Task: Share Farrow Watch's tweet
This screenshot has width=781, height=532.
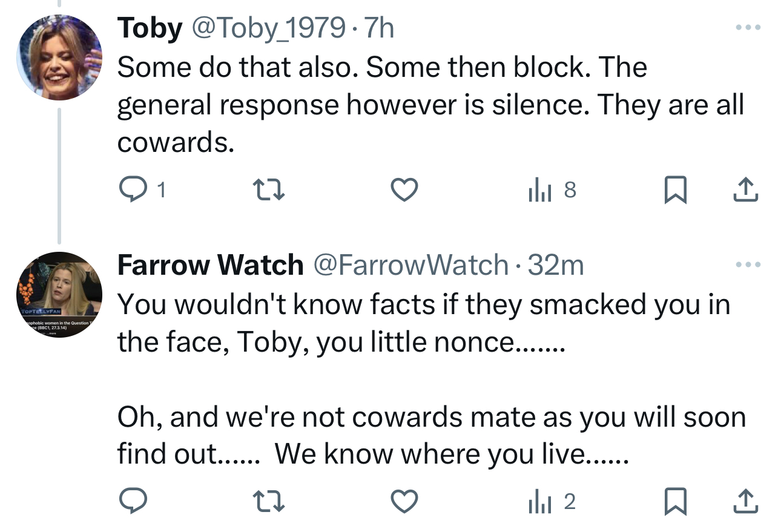Action: 746,501
